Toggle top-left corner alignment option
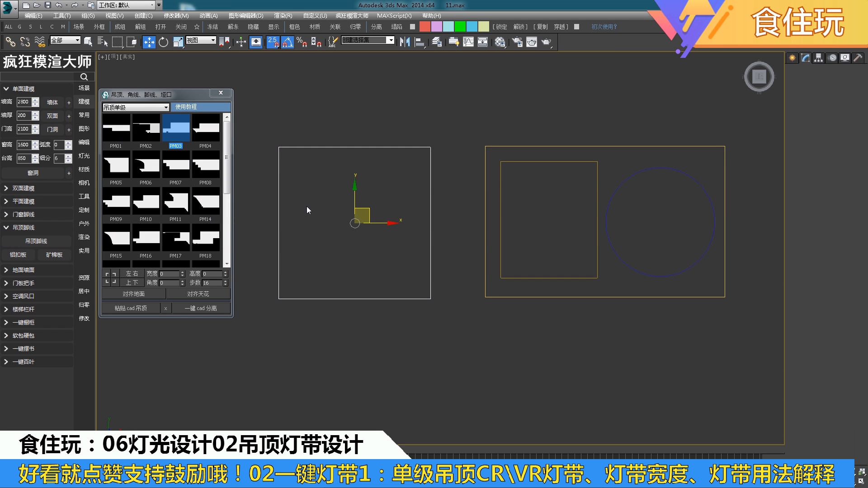Viewport: 868px width, 488px height. coord(107,274)
